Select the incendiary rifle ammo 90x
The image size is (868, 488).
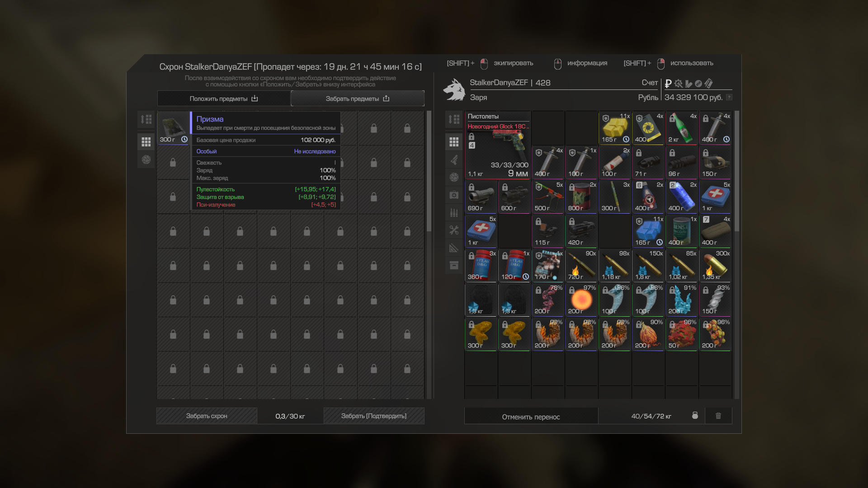pos(581,265)
